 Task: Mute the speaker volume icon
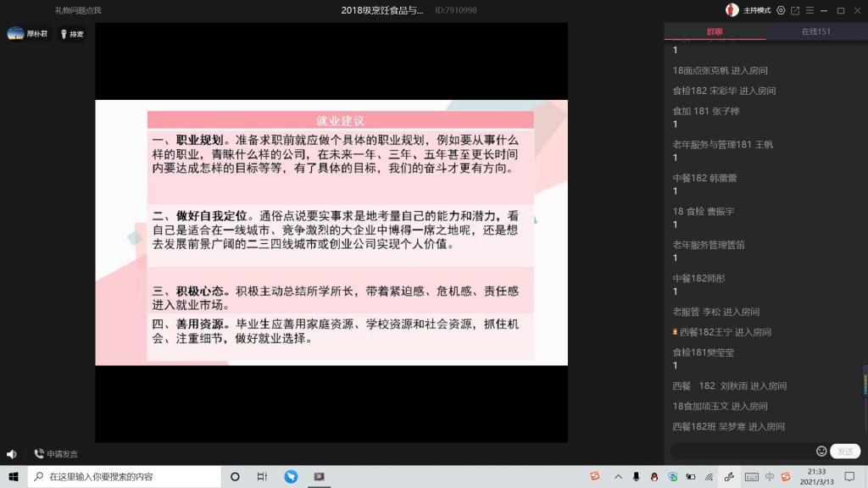(x=12, y=454)
